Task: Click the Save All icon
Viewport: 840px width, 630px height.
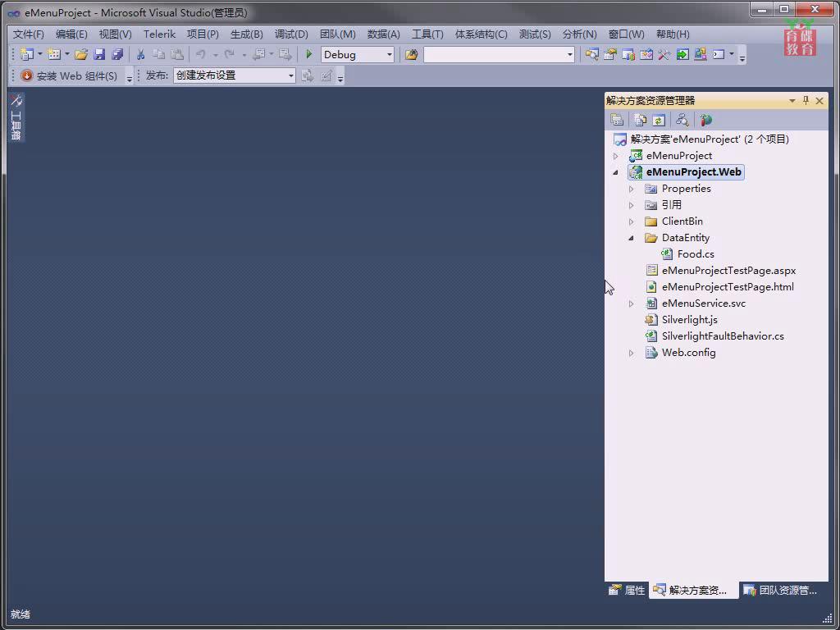Action: tap(117, 54)
